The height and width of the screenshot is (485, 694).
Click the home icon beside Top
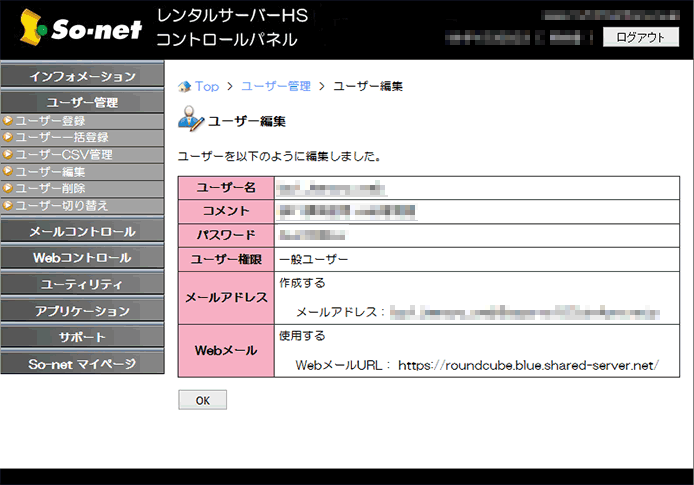point(184,87)
